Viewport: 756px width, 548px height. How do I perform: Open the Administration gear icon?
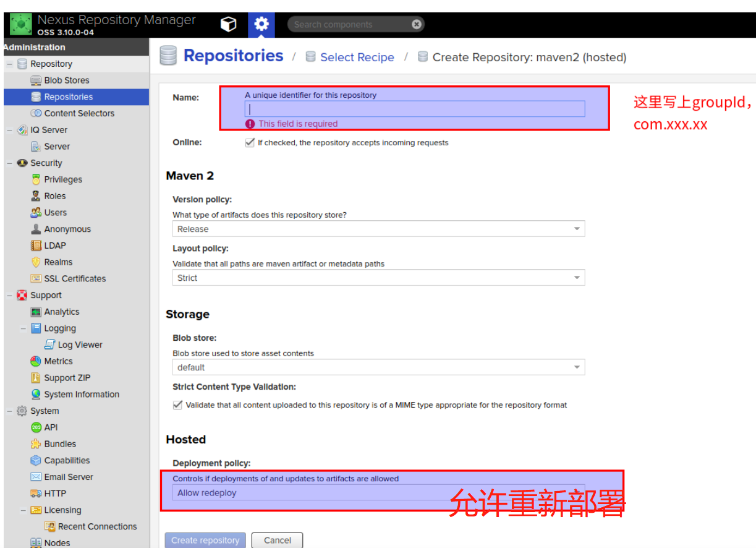[261, 25]
